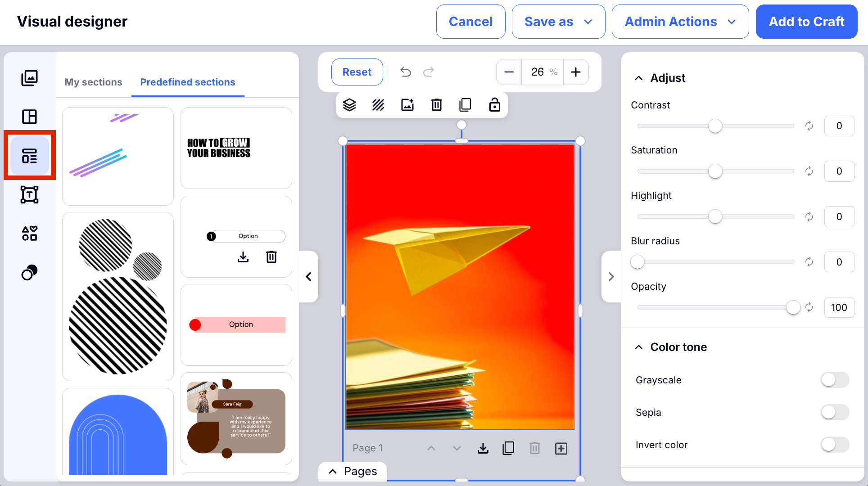868x486 pixels.
Task: Click the undo arrow
Action: click(406, 72)
